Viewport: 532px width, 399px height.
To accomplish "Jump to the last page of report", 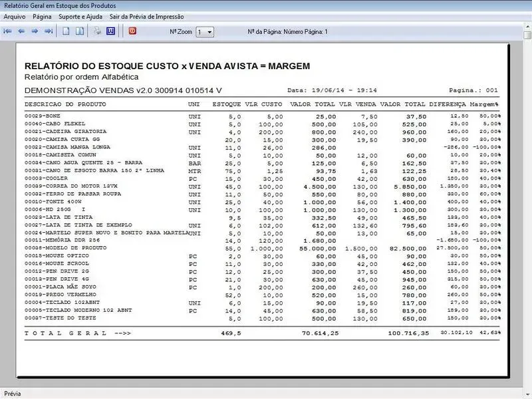I will [49, 31].
